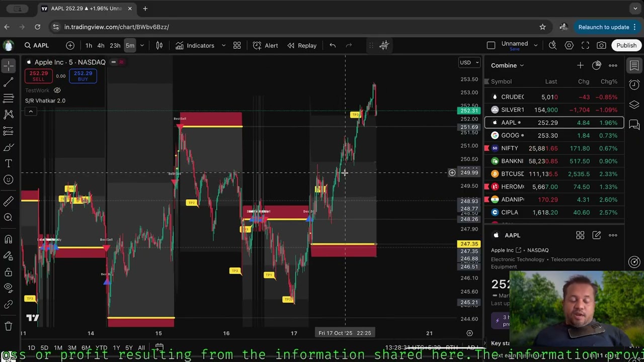Select the 23h timeframe

[x=115, y=45]
